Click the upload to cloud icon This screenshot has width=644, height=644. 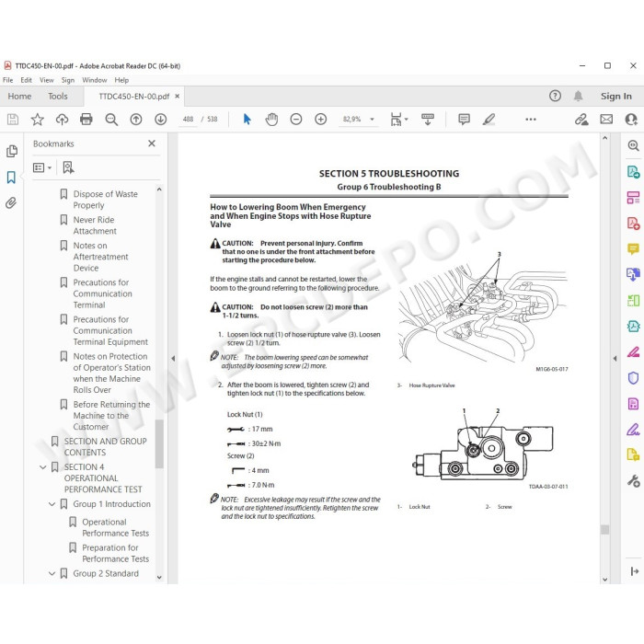coord(62,120)
